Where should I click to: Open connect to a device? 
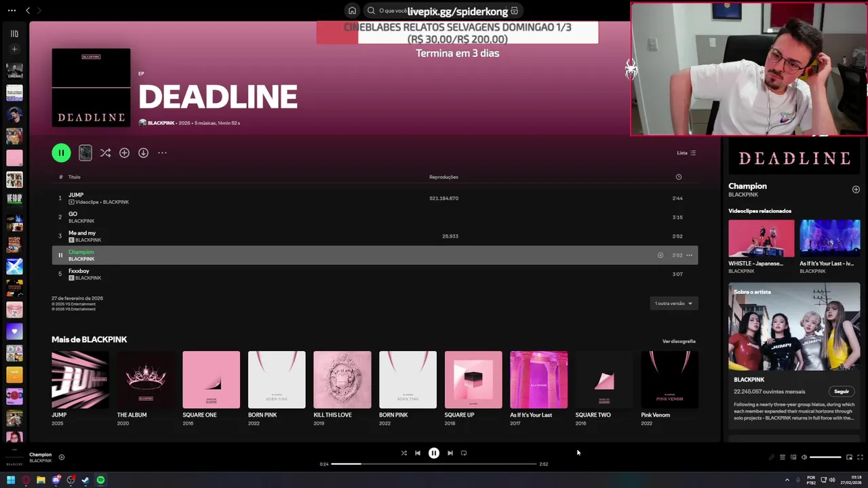793,457
